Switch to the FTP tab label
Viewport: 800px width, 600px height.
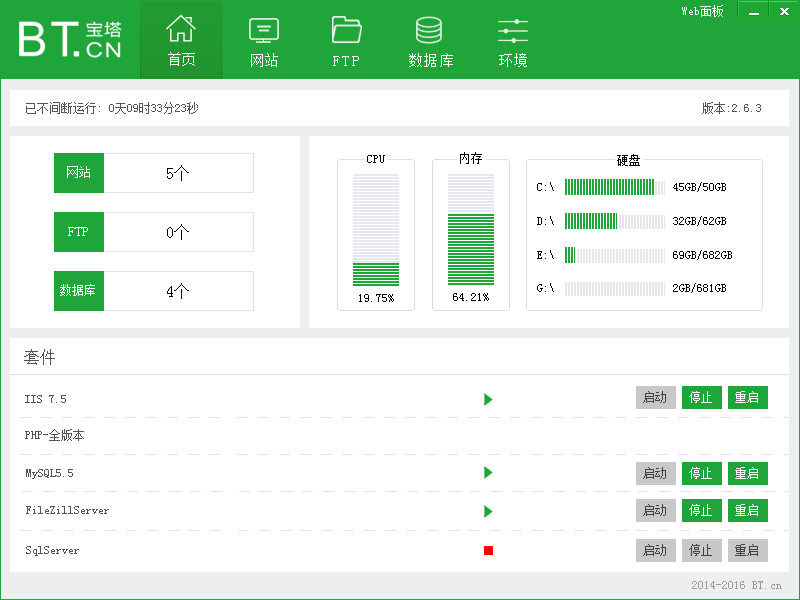click(346, 61)
